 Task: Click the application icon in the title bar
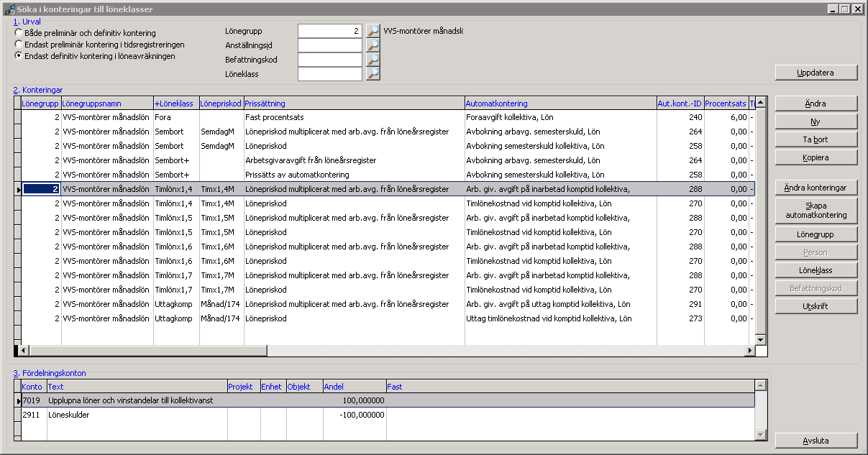pyautogui.click(x=9, y=9)
